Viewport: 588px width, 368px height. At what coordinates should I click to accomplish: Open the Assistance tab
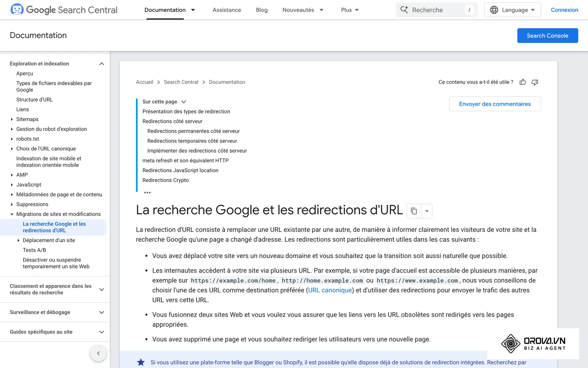pos(227,10)
